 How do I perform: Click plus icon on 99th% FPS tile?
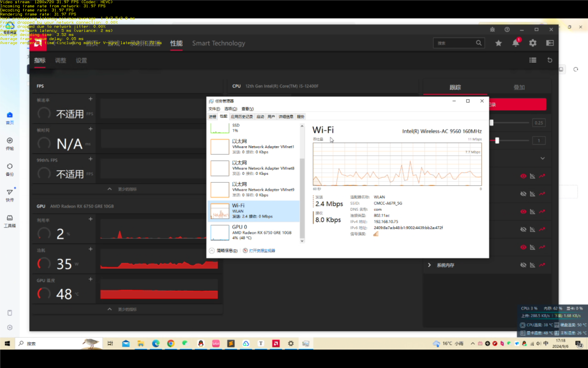[x=90, y=159]
